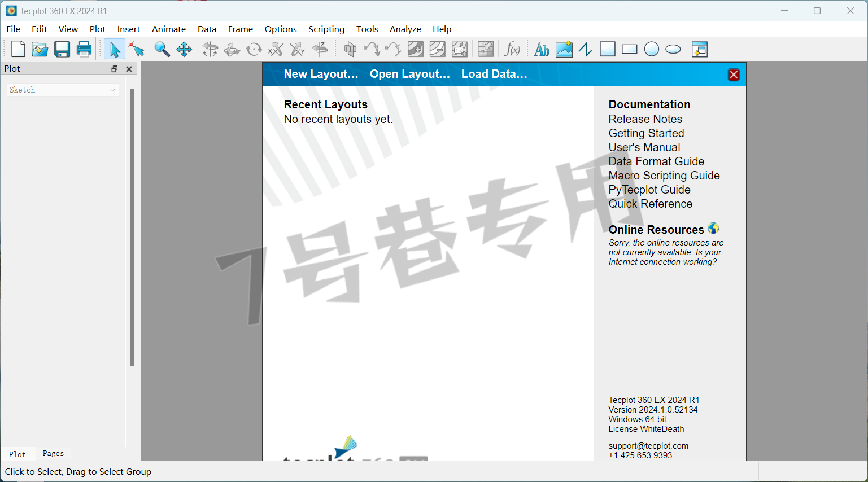Click the Open folder toolbar icon

40,50
